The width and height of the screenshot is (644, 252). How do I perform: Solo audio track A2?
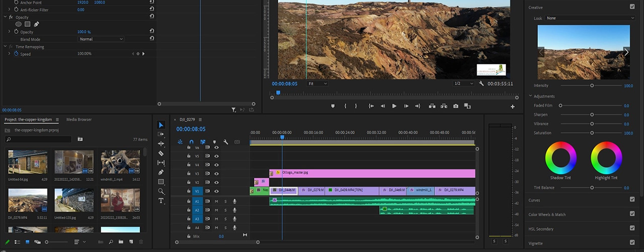[225, 210]
